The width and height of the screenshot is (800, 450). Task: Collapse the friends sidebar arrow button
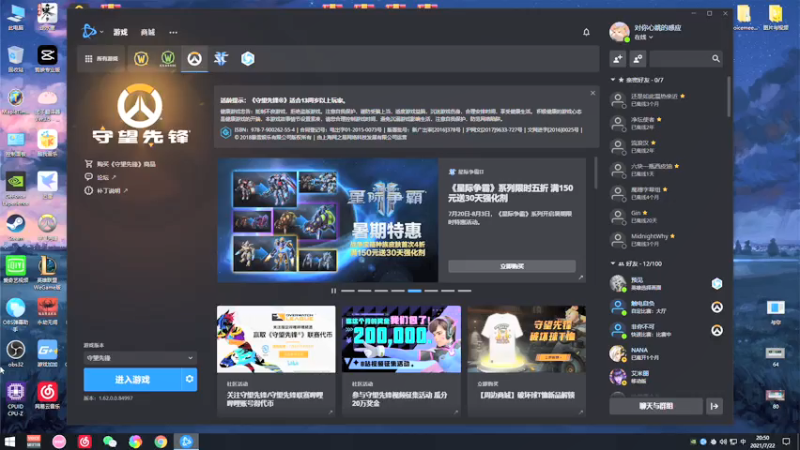[x=714, y=406]
